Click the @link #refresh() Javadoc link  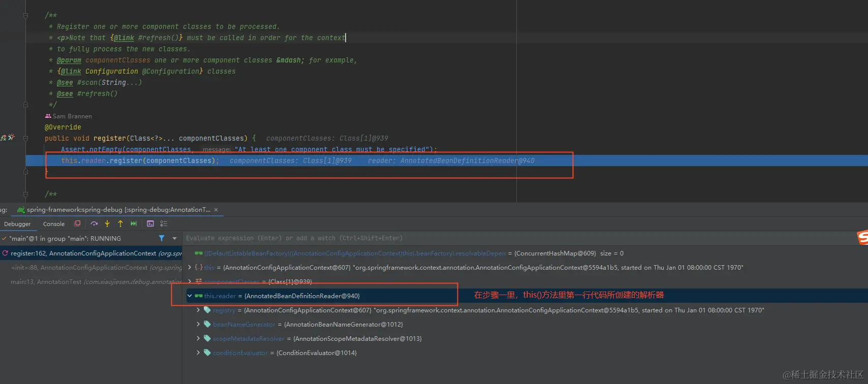click(146, 38)
